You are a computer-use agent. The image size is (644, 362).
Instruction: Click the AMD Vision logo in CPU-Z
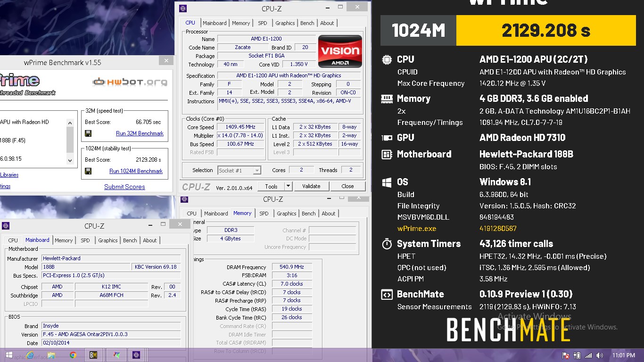click(x=340, y=51)
